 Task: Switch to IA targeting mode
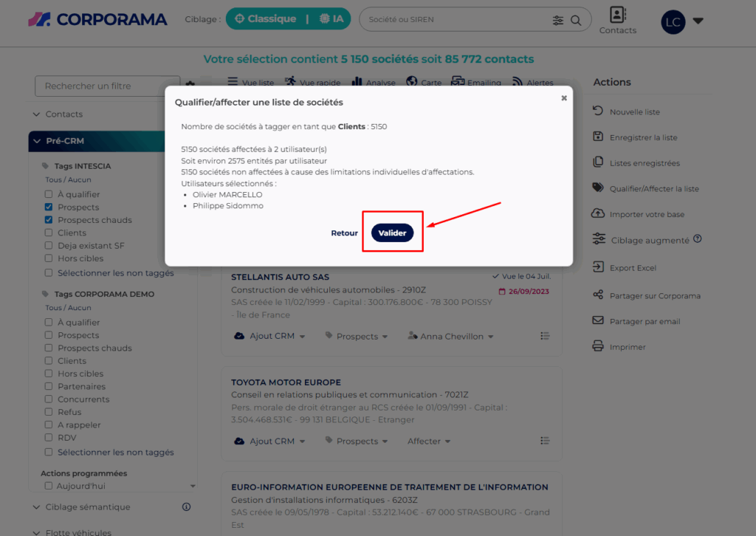[331, 19]
